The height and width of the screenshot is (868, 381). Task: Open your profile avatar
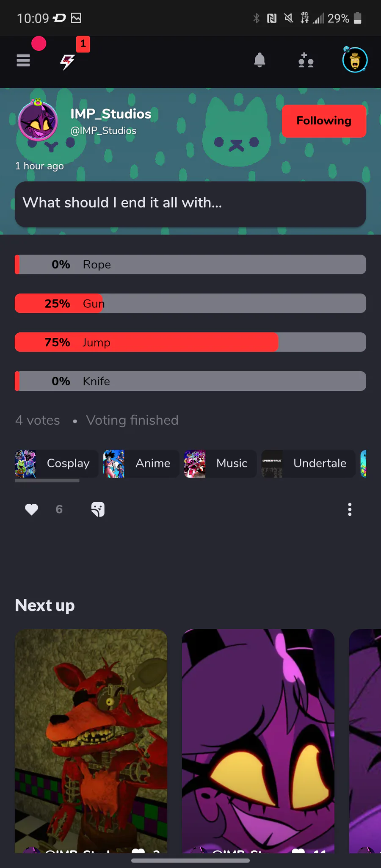click(355, 60)
